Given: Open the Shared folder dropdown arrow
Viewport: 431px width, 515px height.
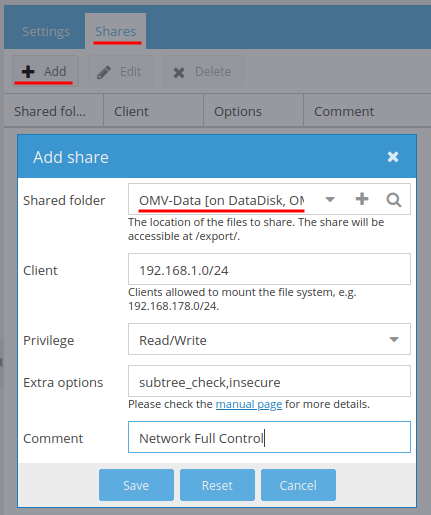Looking at the screenshot, I should pos(330,200).
